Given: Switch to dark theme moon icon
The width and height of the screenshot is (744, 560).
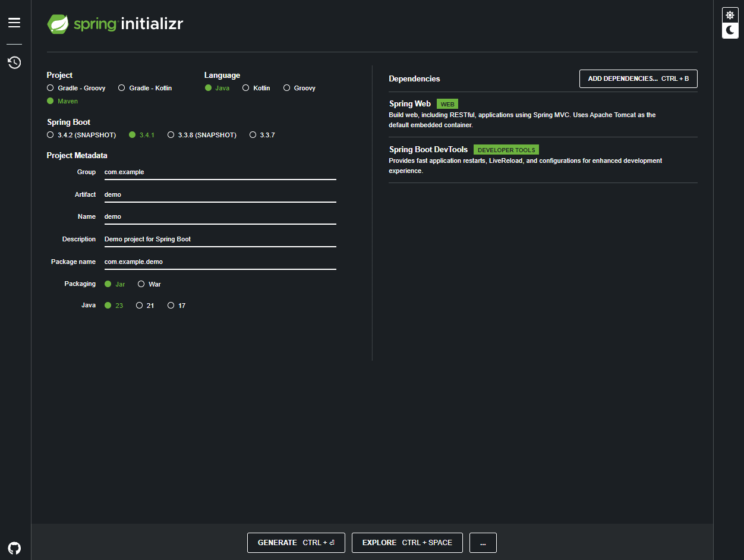Looking at the screenshot, I should pos(730,30).
